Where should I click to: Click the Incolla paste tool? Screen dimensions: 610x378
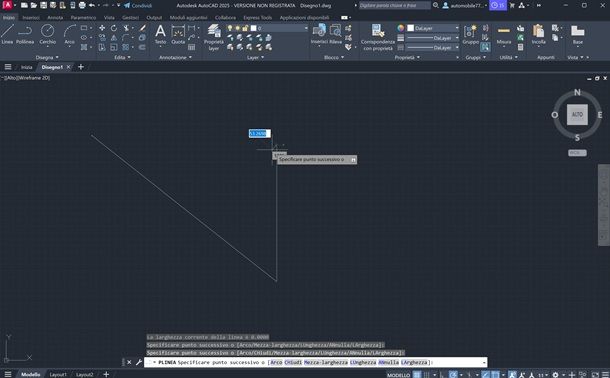(538, 34)
